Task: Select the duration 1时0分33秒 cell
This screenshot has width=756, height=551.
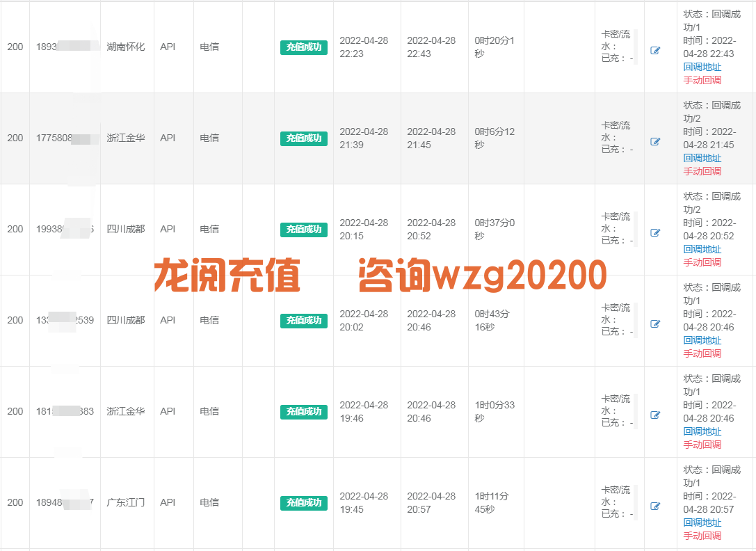Action: (494, 412)
